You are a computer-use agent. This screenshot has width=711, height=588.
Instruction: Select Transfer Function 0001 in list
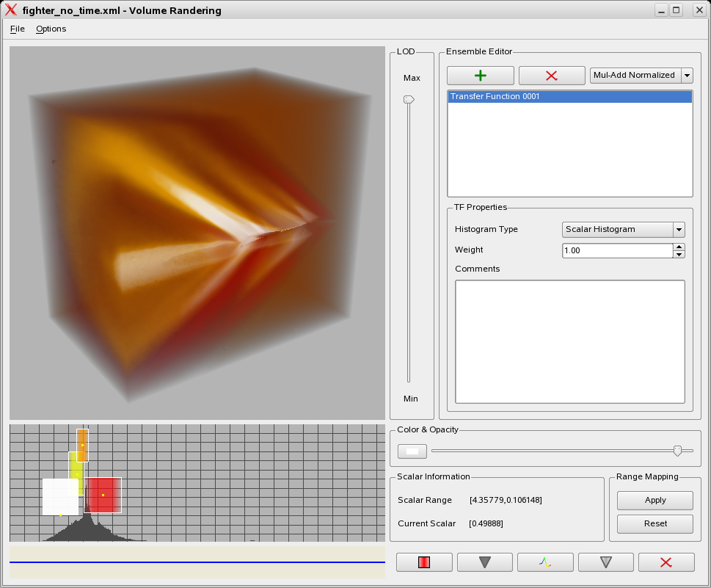click(x=570, y=96)
